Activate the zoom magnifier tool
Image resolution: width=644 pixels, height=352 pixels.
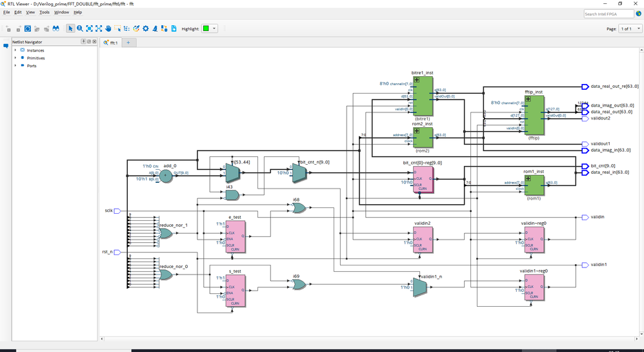point(79,28)
